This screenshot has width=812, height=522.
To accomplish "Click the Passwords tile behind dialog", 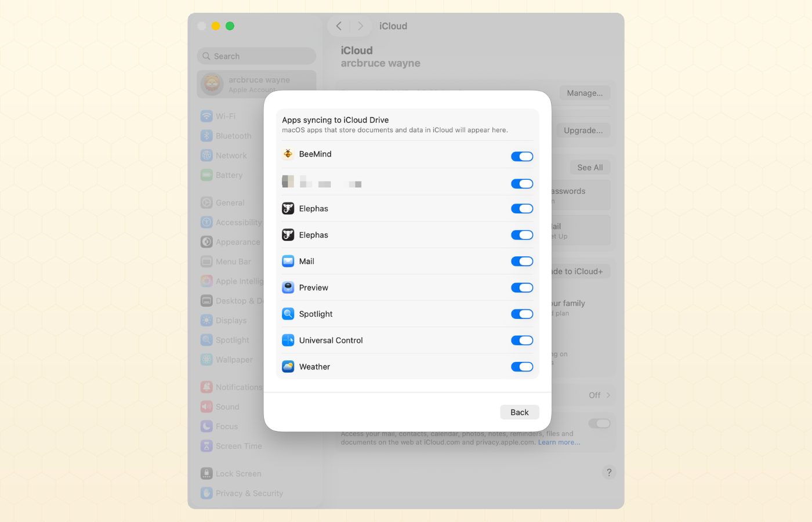I will [x=580, y=195].
